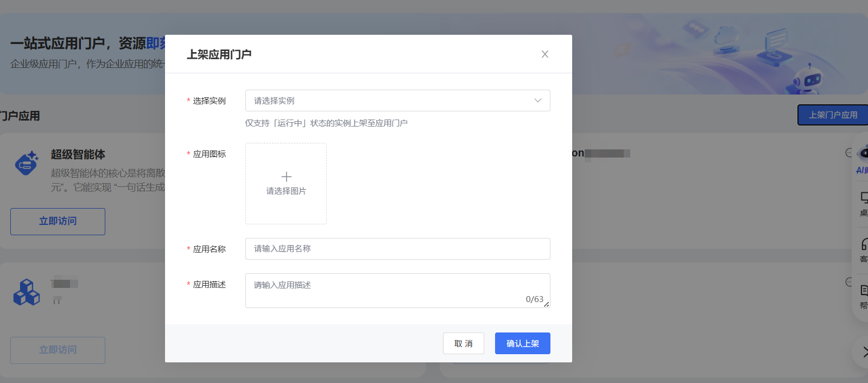Collapse the floating side panel with X
The height and width of the screenshot is (383, 868).
click(x=864, y=352)
